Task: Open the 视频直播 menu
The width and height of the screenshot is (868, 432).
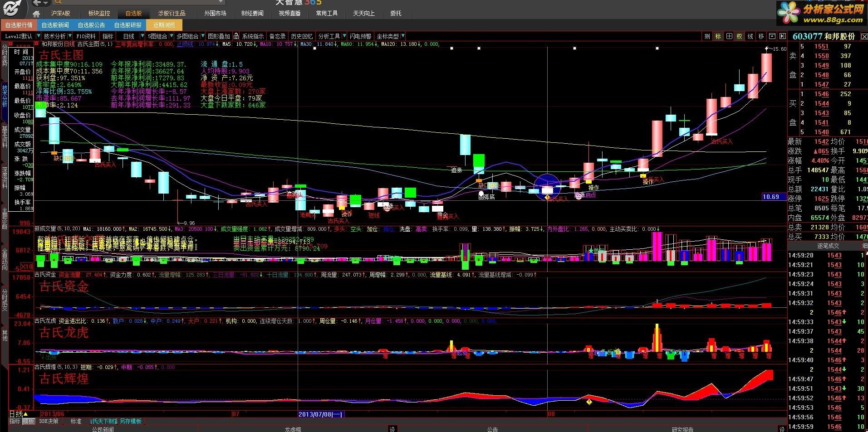Action: tap(289, 14)
